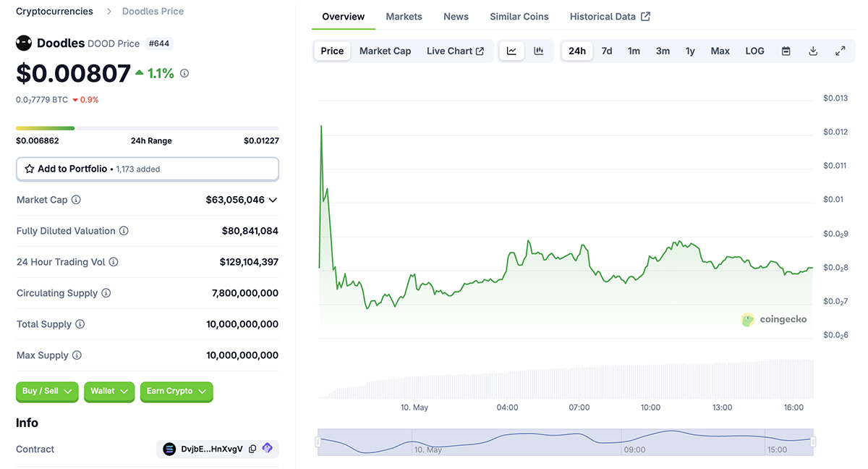Image resolution: width=868 pixels, height=469 pixels.
Task: Click the Doodles coin logo
Action: point(24,43)
